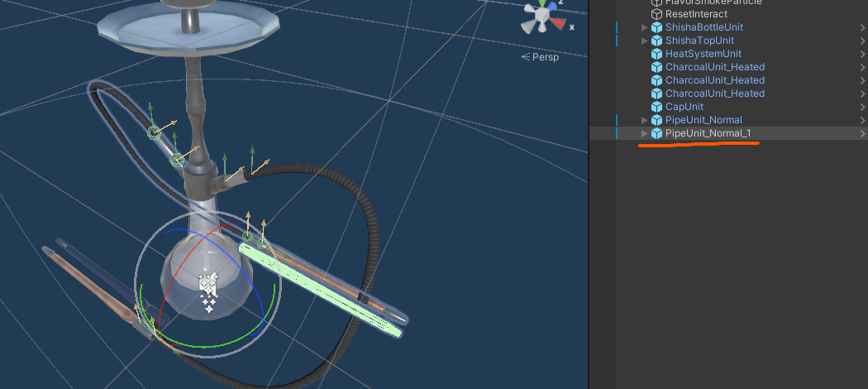Image resolution: width=868 pixels, height=389 pixels.
Task: Select the PipeUnit_Normal_1 row
Action: (728, 133)
